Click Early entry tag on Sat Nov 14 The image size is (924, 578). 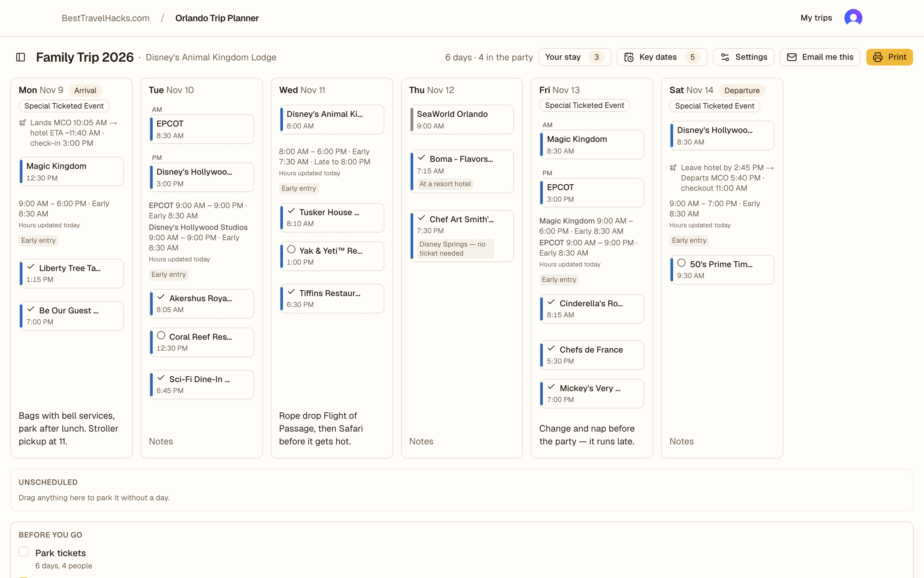pyautogui.click(x=689, y=241)
